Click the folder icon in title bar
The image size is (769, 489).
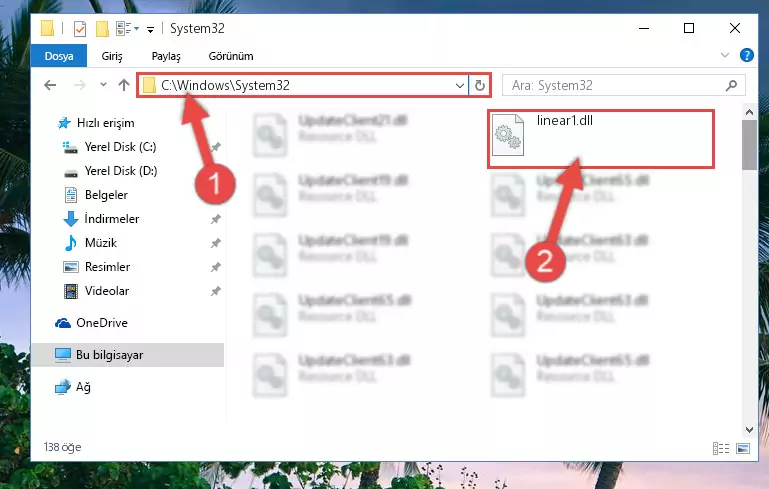(47, 28)
